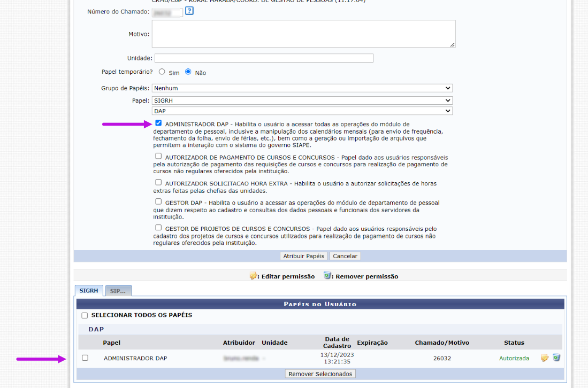Click the Papéis do Usuário table title
Screen dimensions: 588x388
(x=320, y=304)
